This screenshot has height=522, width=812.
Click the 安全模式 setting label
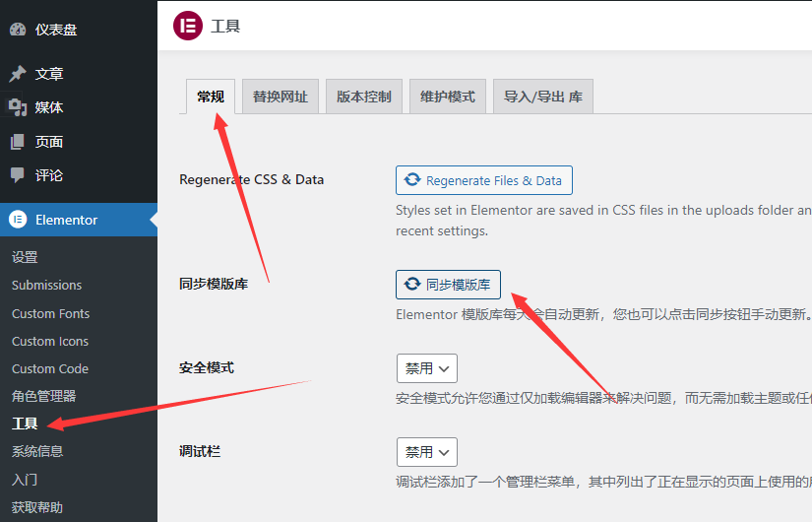(x=207, y=368)
